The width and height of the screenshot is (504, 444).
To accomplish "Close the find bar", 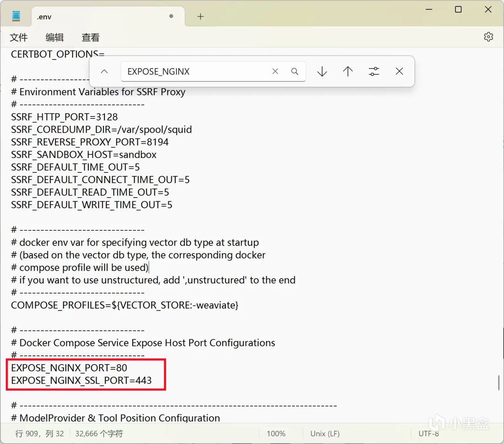I will pyautogui.click(x=399, y=71).
